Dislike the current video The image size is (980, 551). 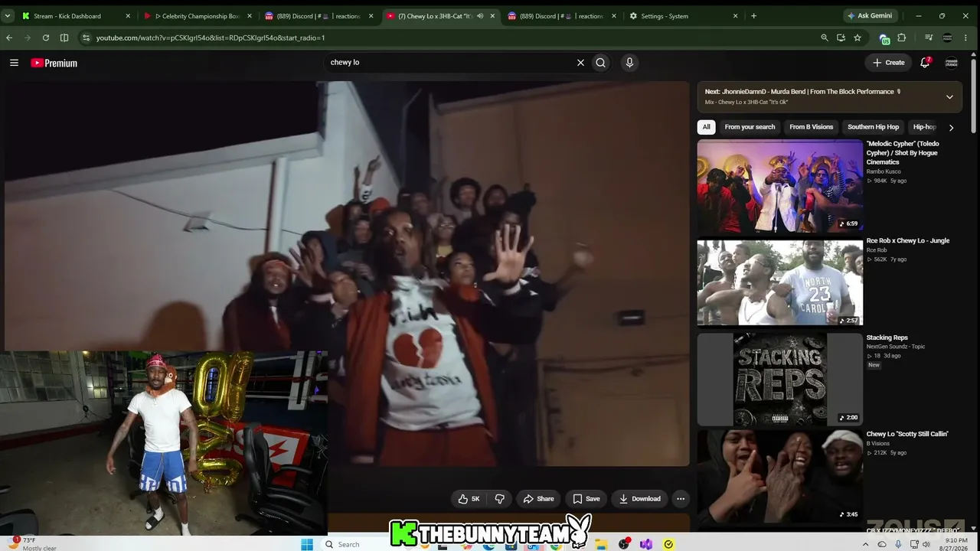pyautogui.click(x=500, y=499)
